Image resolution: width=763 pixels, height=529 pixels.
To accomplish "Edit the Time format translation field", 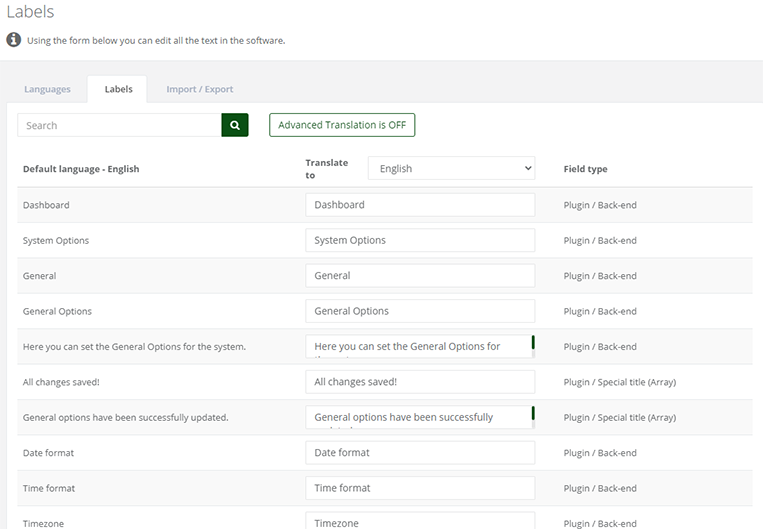I will point(420,488).
